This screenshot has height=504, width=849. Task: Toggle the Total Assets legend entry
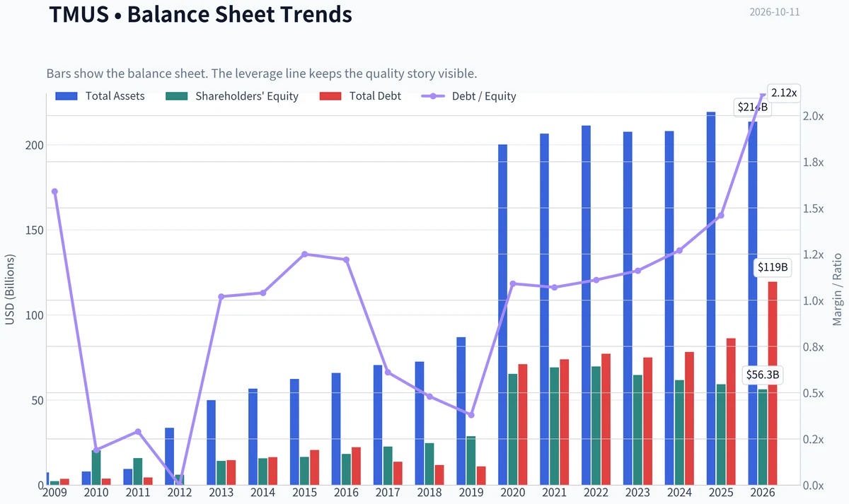tap(100, 96)
